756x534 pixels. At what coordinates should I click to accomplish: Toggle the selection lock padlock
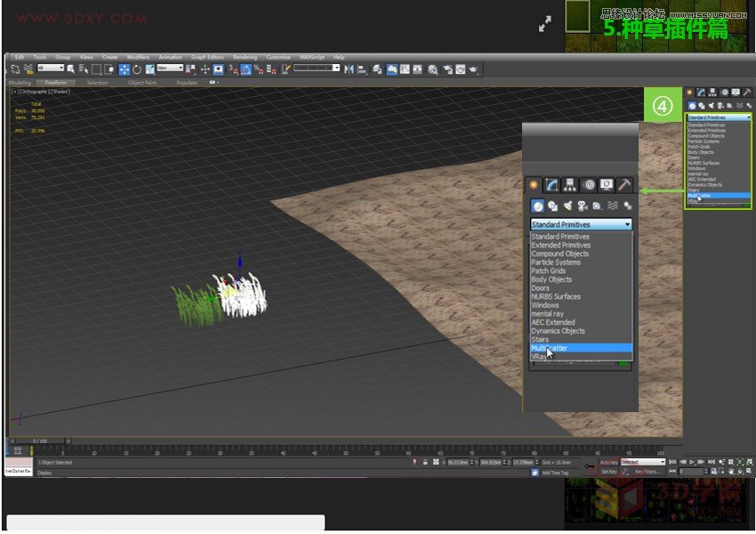click(x=425, y=463)
